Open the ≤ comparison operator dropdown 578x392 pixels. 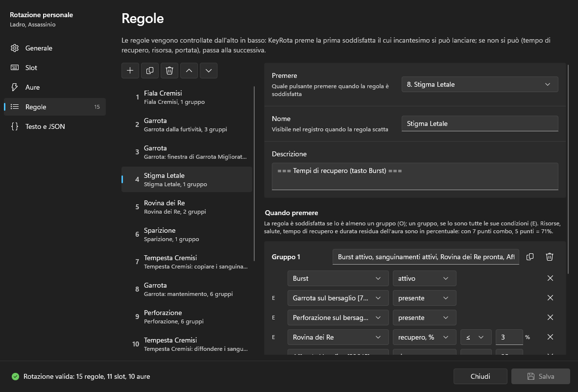[x=476, y=337]
